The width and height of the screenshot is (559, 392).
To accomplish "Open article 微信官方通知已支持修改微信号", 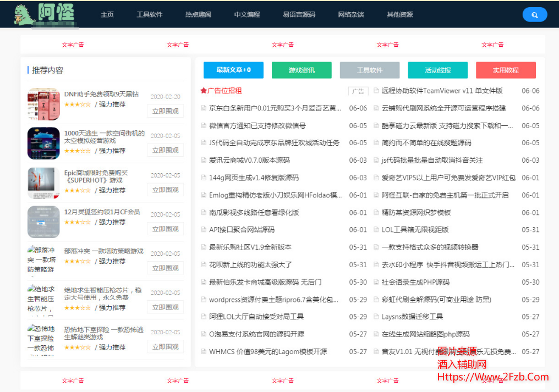I will tap(258, 125).
